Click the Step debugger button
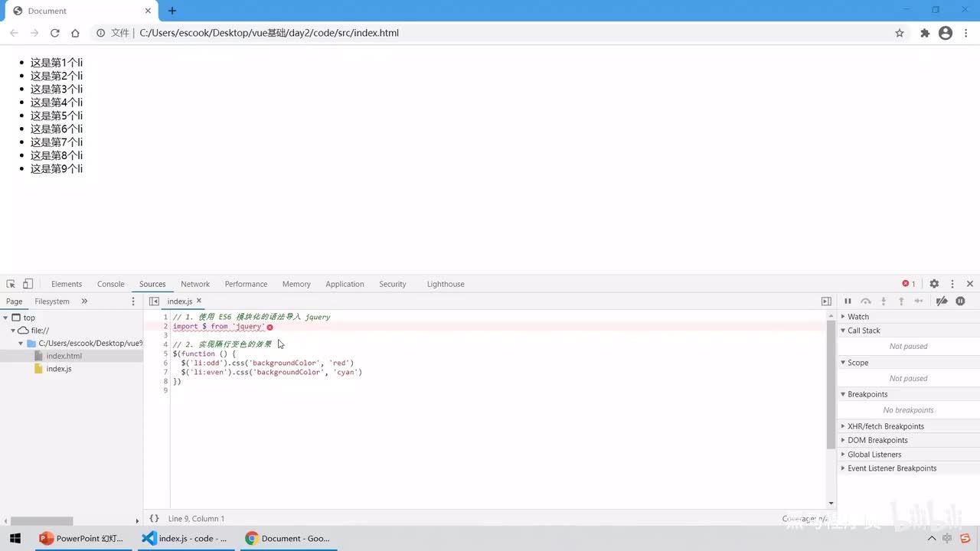This screenshot has height=551, width=980. [919, 302]
